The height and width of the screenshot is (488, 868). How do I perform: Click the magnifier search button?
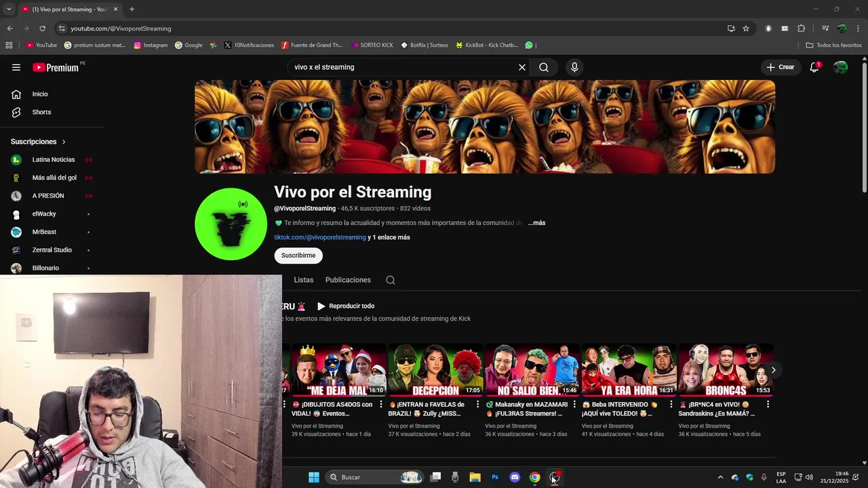coord(544,67)
